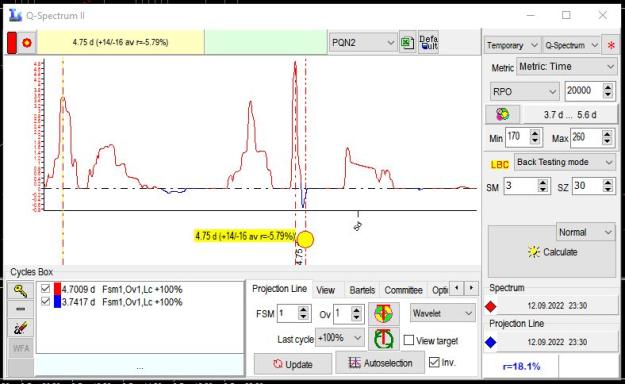This screenshot has height=384, width=625.
Task: Click the key icon in Cycles Box
Action: (20, 291)
